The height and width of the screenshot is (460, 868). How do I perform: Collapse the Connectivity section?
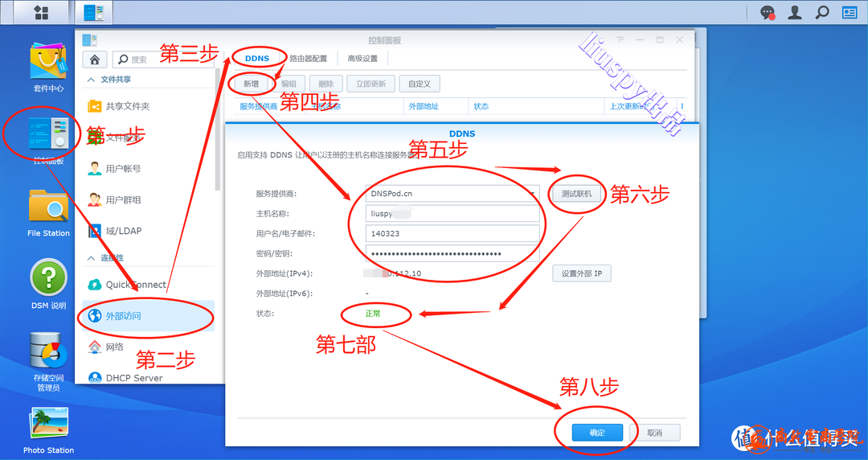pyautogui.click(x=91, y=258)
